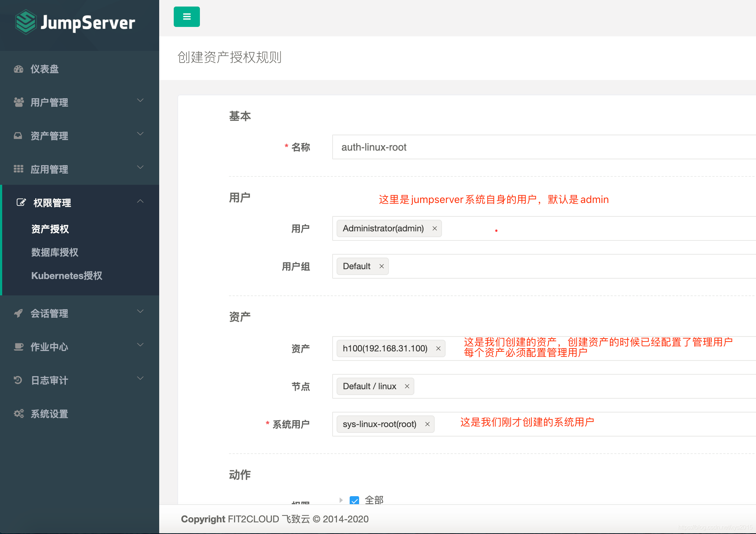Remove the Administrator(admin) user tag
Image resolution: width=756 pixels, height=534 pixels.
[434, 228]
